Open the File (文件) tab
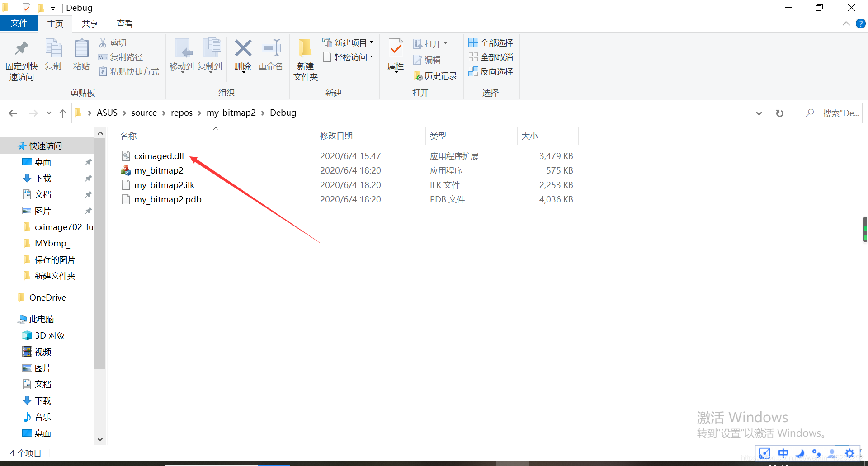The width and height of the screenshot is (868, 466). tap(19, 24)
